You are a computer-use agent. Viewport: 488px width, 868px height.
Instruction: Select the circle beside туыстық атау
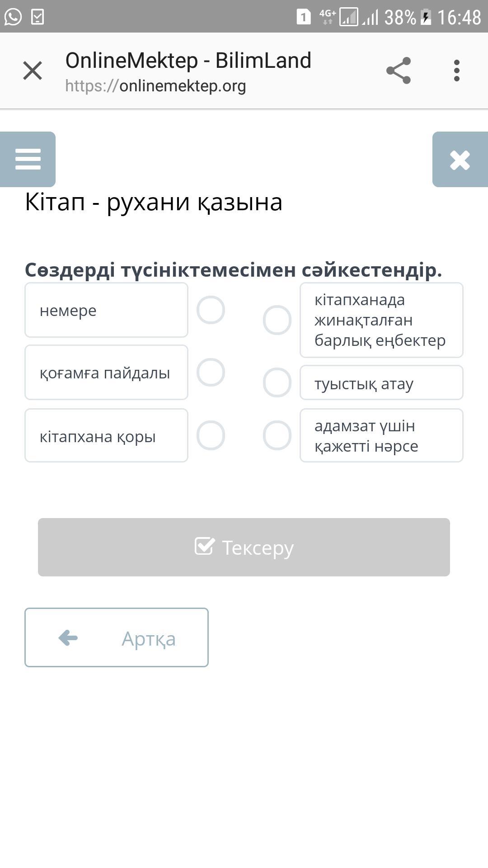[x=277, y=382]
